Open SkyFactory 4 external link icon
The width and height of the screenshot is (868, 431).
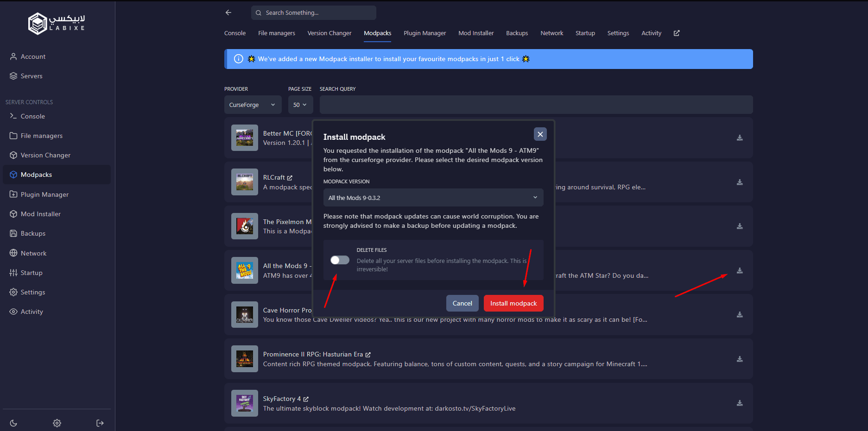(x=306, y=399)
